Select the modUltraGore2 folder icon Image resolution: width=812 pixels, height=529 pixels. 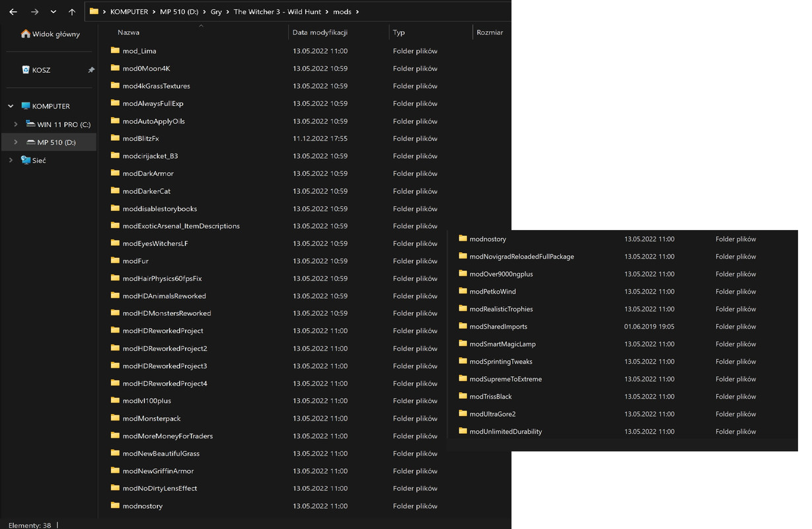click(x=462, y=414)
